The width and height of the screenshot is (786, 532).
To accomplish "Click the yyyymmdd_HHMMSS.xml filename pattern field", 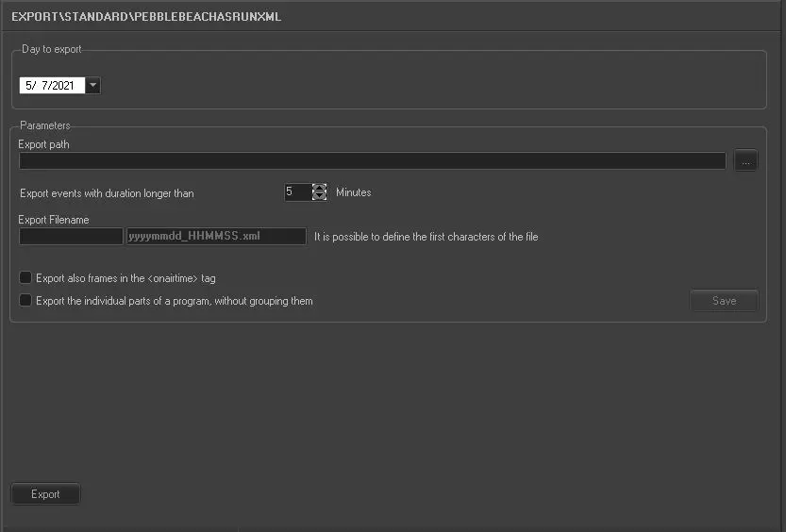I will pyautogui.click(x=216, y=237).
